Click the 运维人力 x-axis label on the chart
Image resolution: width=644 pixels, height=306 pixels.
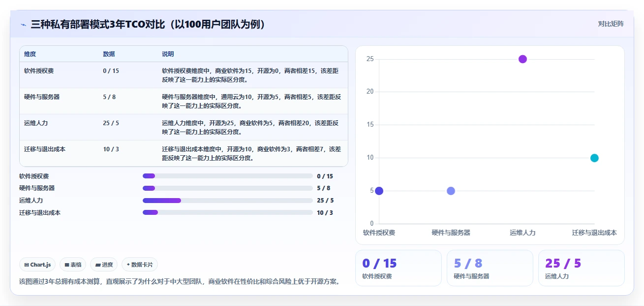[x=522, y=233]
